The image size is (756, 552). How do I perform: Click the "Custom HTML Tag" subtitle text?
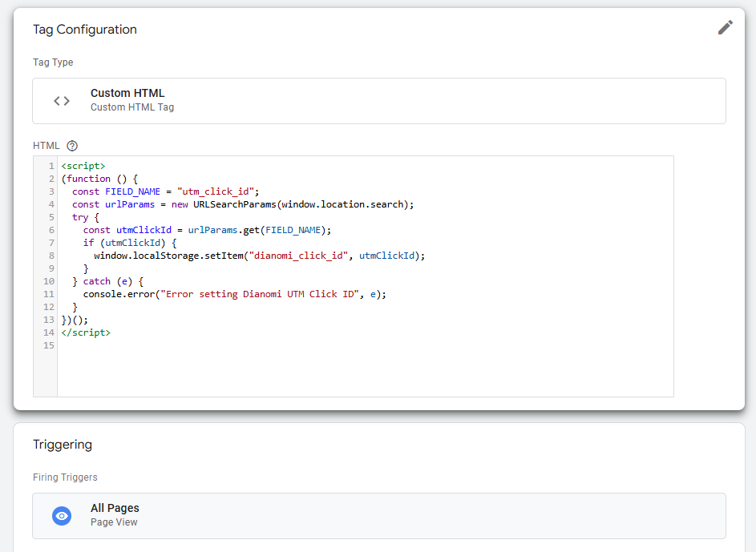tap(132, 107)
